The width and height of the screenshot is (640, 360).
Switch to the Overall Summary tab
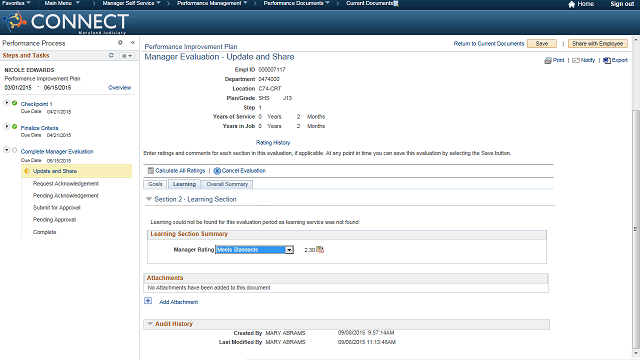point(227,184)
